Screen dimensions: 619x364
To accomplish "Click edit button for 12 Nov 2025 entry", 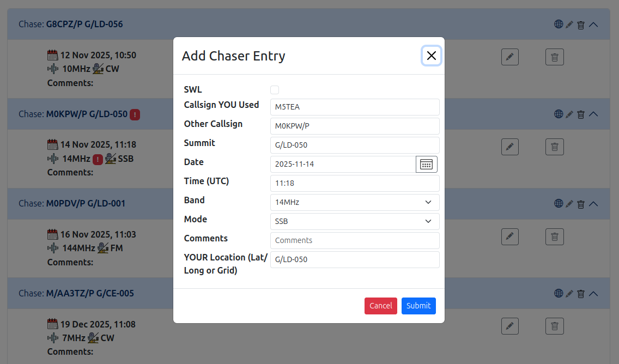I will pyautogui.click(x=509, y=57).
